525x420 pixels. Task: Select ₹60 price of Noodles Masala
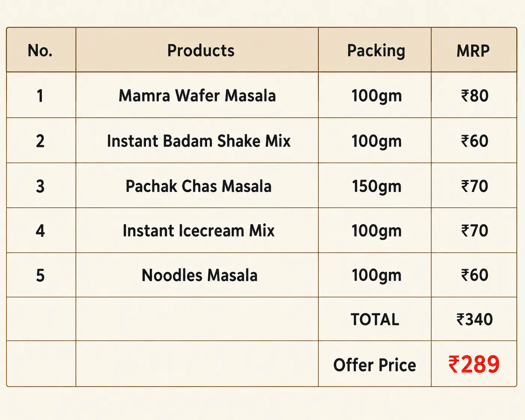click(475, 276)
